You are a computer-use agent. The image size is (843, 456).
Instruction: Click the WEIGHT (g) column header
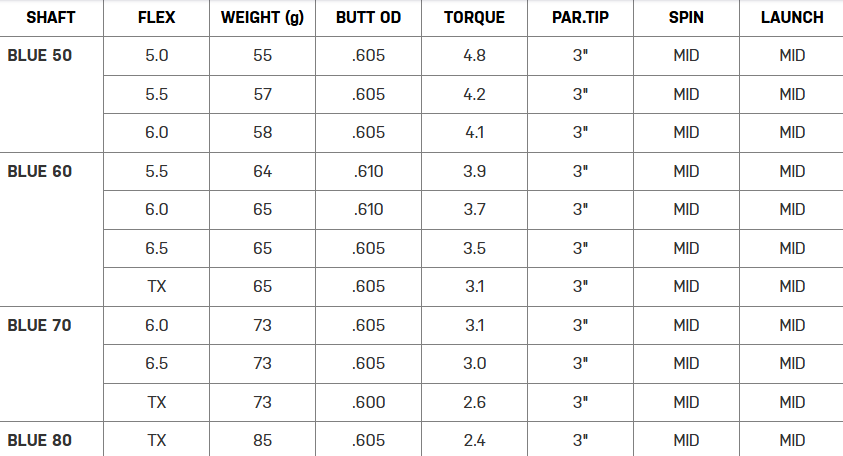click(x=262, y=18)
